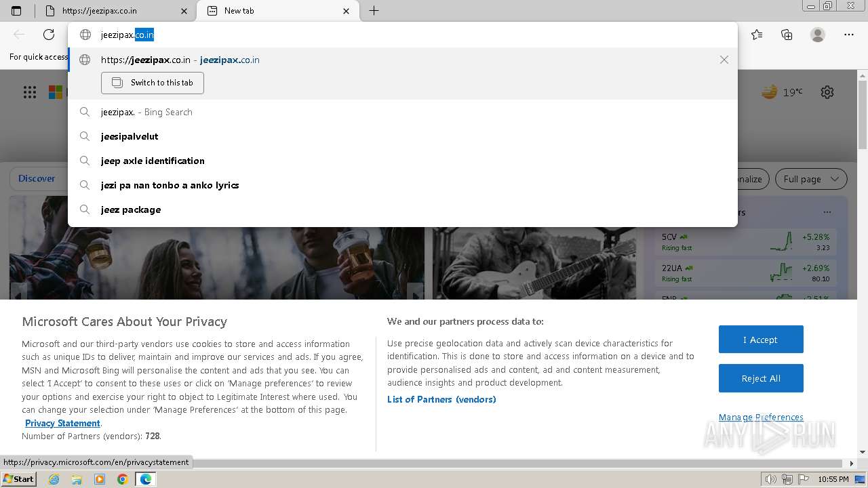868x488 pixels.
Task: Choose jezi pa nan tonbo suggestion
Action: click(x=403, y=185)
